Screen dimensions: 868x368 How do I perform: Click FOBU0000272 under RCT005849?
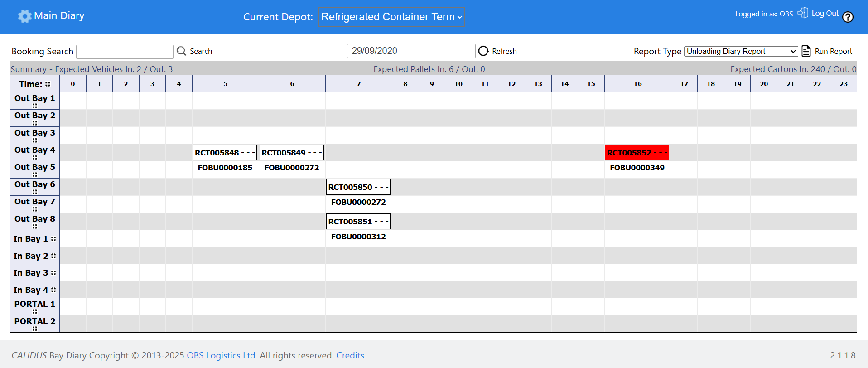(x=292, y=168)
